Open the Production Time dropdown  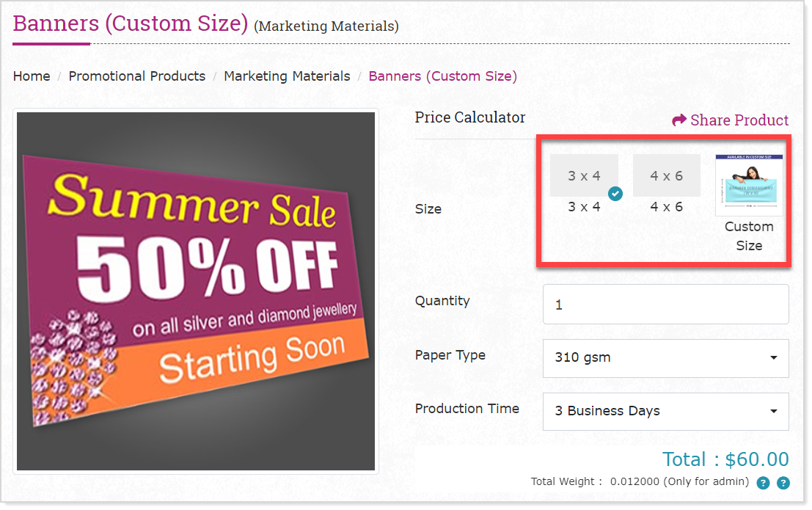click(x=665, y=412)
